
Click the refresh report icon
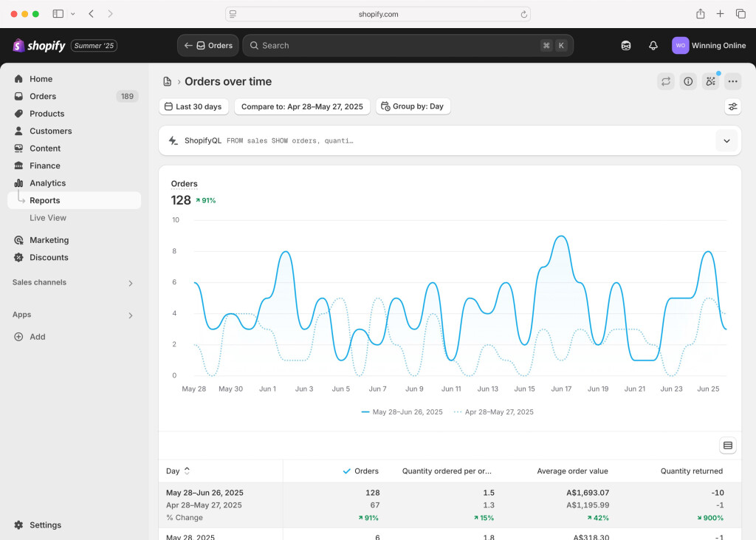(x=666, y=82)
